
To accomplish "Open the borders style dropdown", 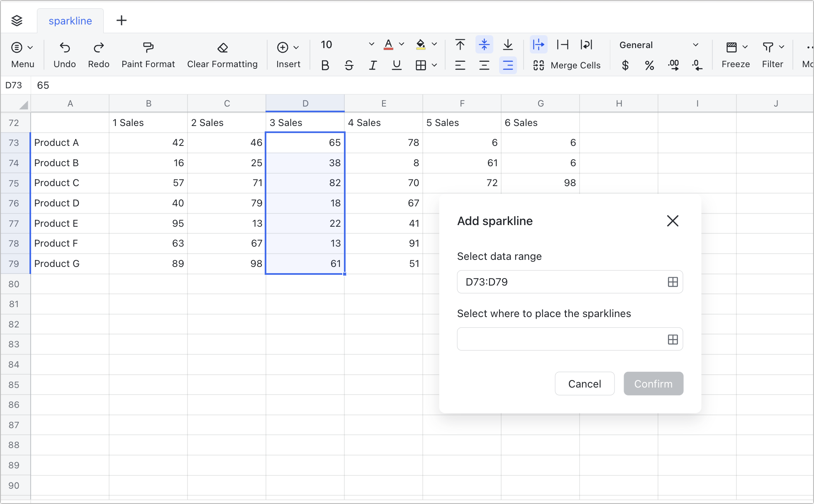I will tap(434, 65).
